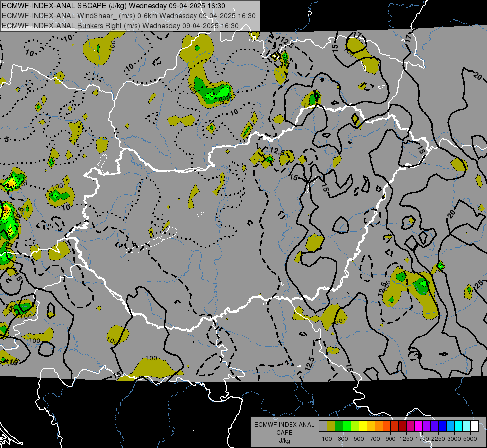Click the 200 label inside green CAPE area
This screenshot has width=487, height=448.
224,98
